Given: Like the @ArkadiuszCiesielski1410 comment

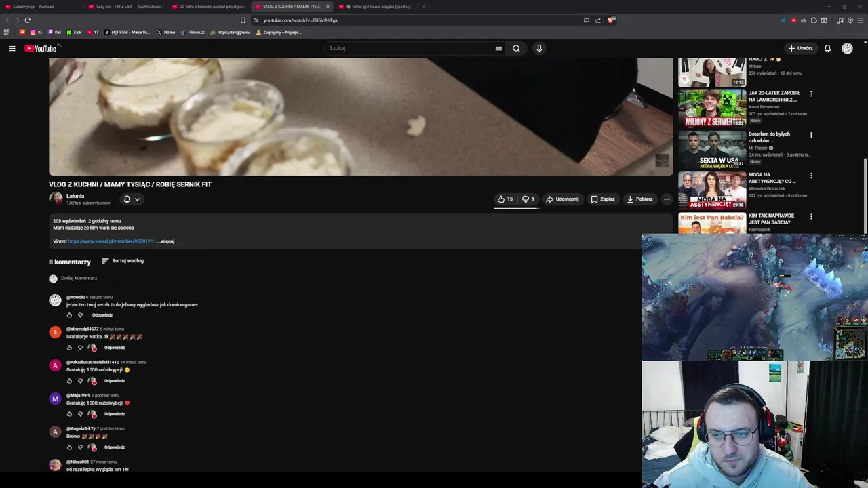Looking at the screenshot, I should pyautogui.click(x=69, y=381).
